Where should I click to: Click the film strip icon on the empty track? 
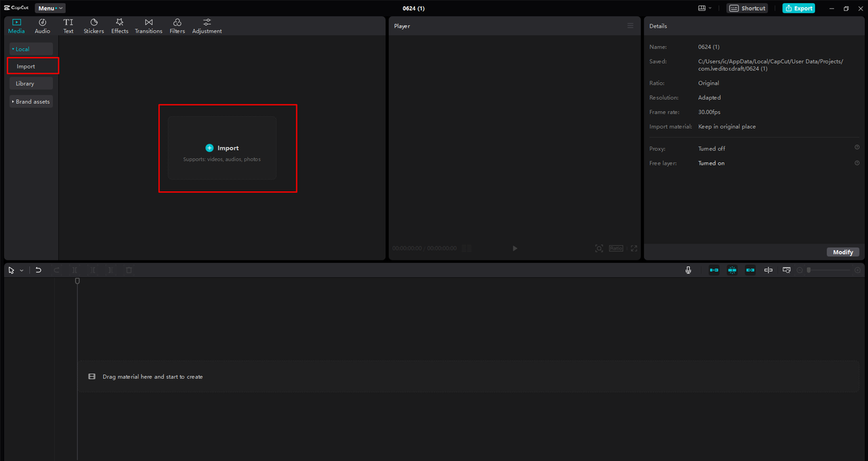tap(92, 376)
